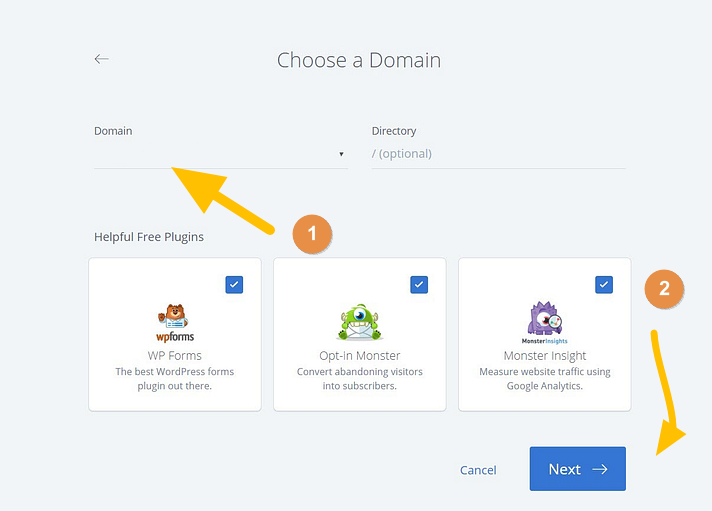Click the Cancel link
712x511 pixels.
478,470
